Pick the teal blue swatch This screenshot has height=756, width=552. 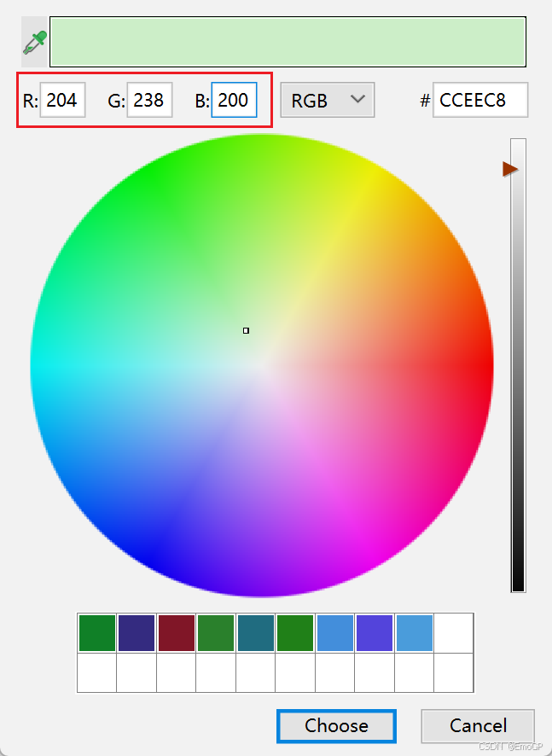pyautogui.click(x=255, y=633)
